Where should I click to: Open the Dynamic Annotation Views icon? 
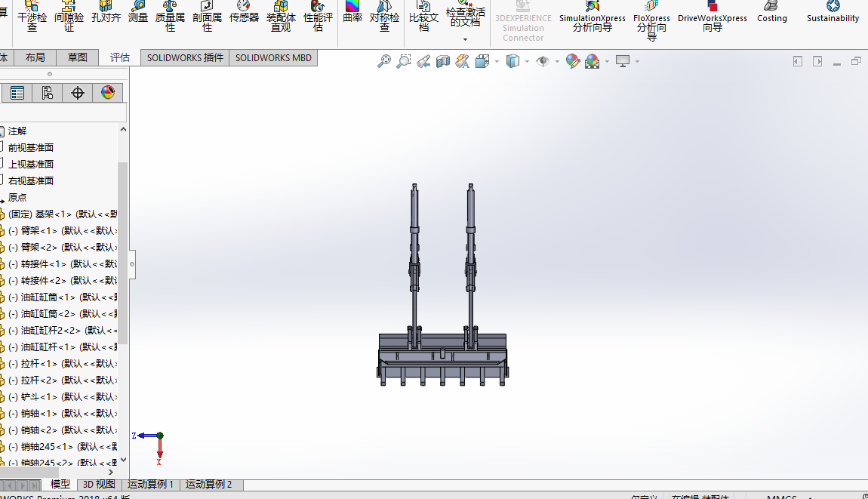coord(462,61)
